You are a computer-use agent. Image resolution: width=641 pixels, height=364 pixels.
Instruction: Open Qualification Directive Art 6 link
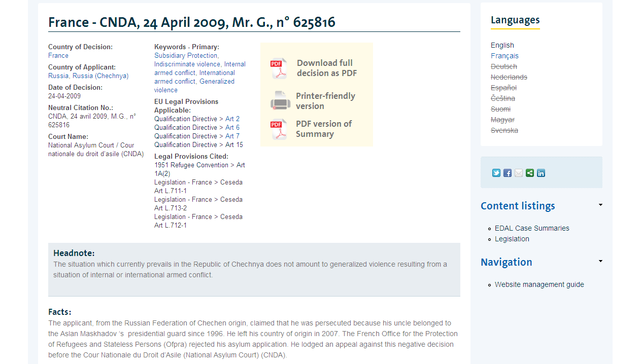point(232,127)
